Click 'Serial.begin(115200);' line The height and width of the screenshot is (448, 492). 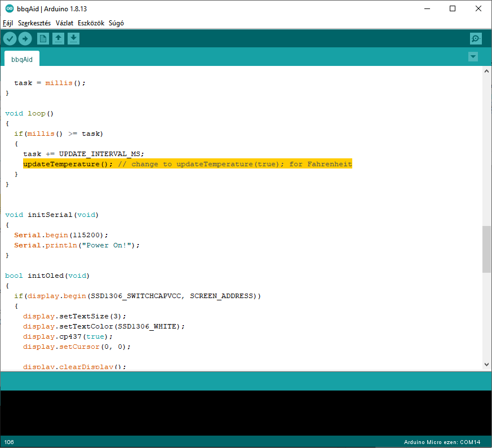61,235
